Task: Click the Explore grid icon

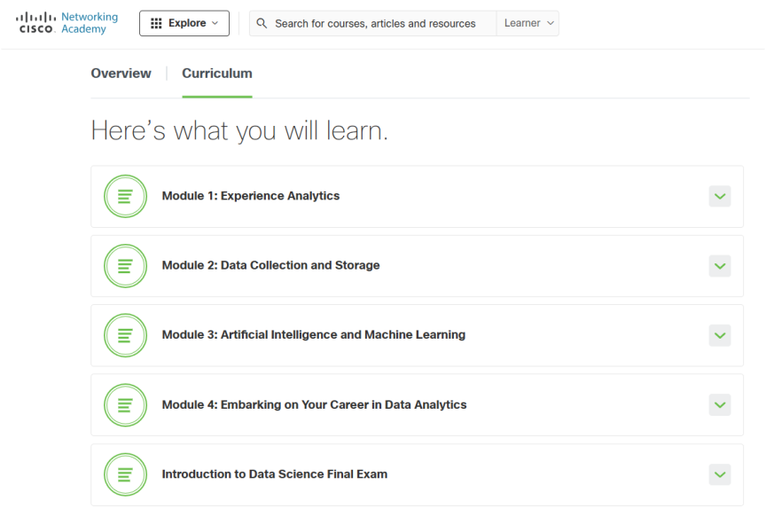Action: point(156,23)
